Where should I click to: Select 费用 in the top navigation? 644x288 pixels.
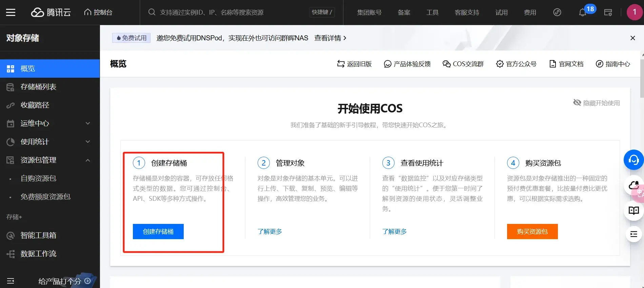(530, 13)
